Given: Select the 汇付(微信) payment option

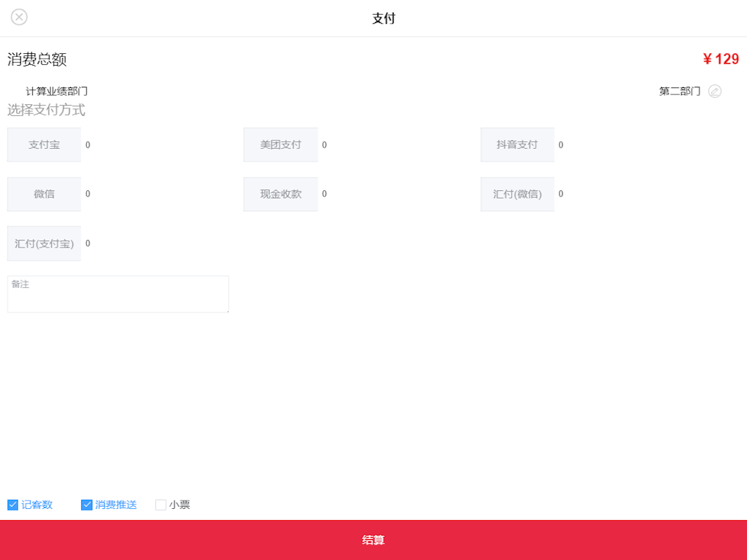Looking at the screenshot, I should [517, 194].
